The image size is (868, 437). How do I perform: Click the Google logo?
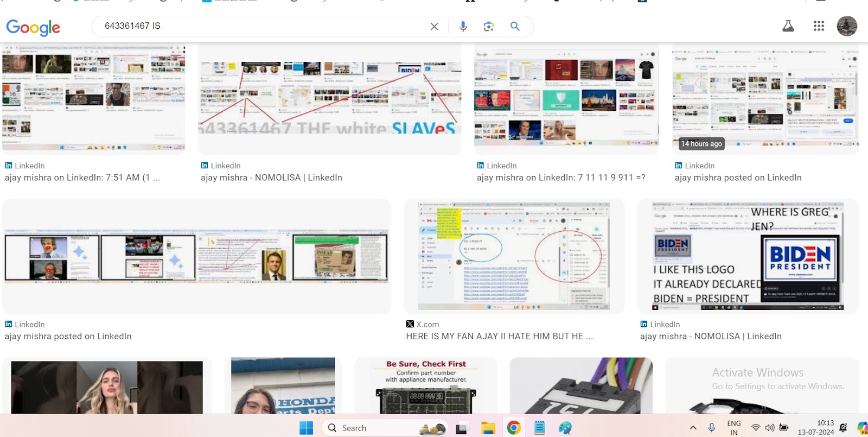(33, 27)
